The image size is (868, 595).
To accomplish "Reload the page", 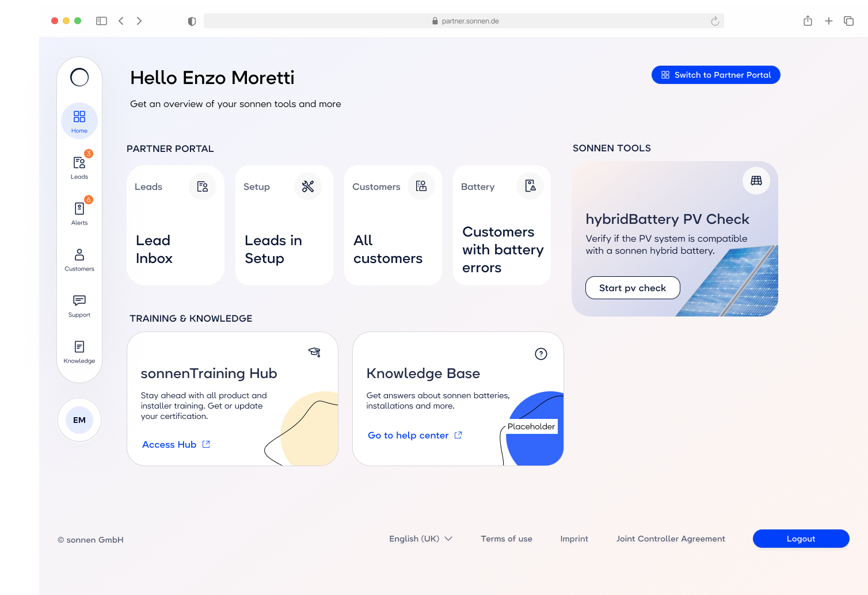I will tap(715, 21).
